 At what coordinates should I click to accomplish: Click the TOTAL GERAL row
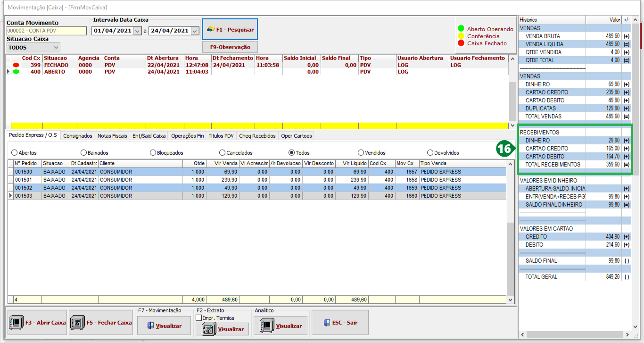tap(575, 276)
